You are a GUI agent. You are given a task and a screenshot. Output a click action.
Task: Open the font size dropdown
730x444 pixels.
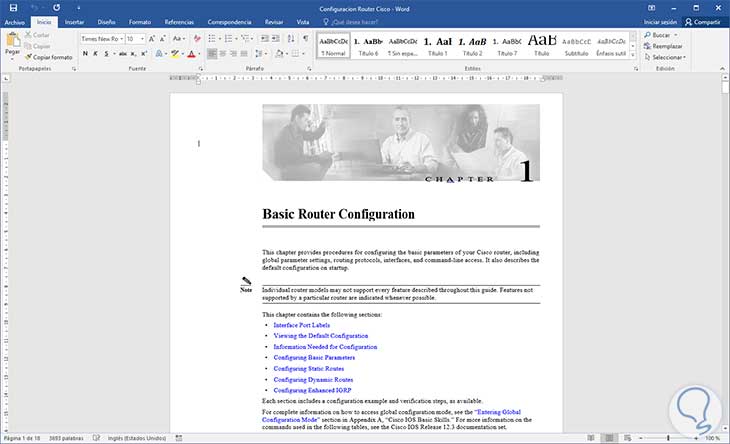click(143, 39)
